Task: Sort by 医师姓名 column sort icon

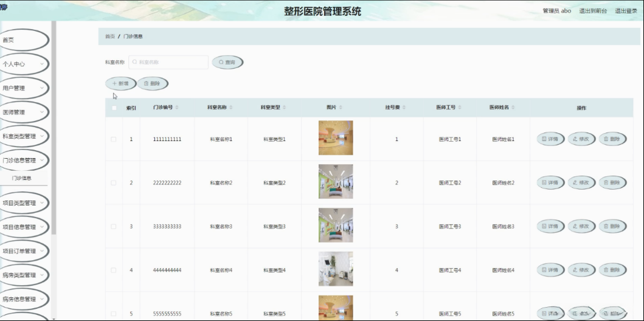Action: (x=513, y=108)
